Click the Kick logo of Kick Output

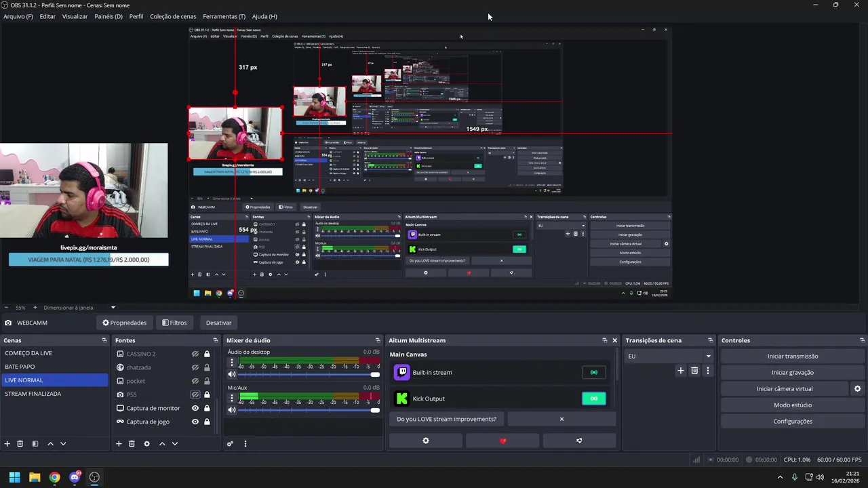[x=402, y=399]
